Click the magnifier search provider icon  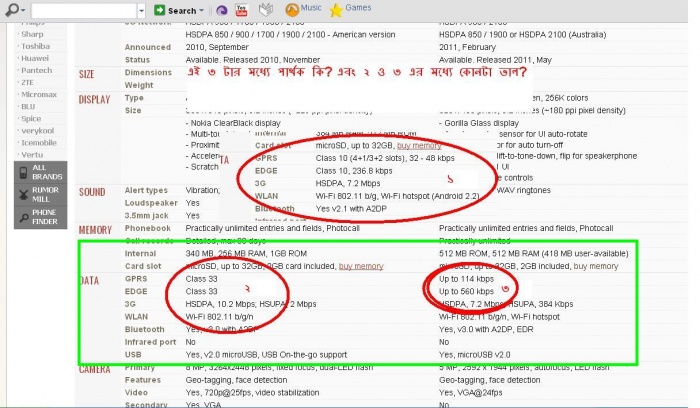pos(12,9)
